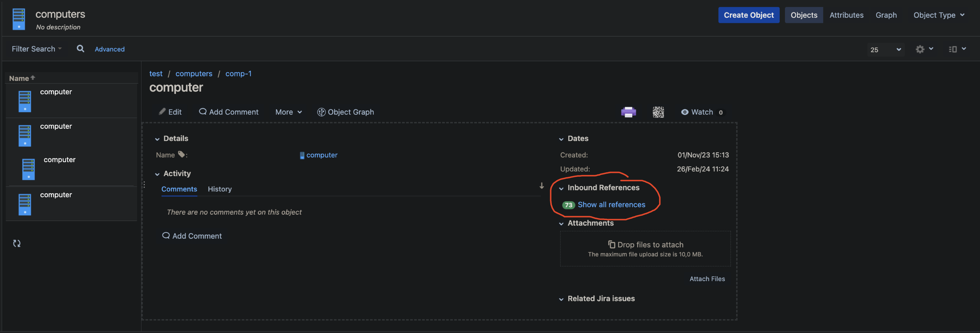Image resolution: width=980 pixels, height=333 pixels.
Task: Click the print object icon
Action: pos(628,112)
